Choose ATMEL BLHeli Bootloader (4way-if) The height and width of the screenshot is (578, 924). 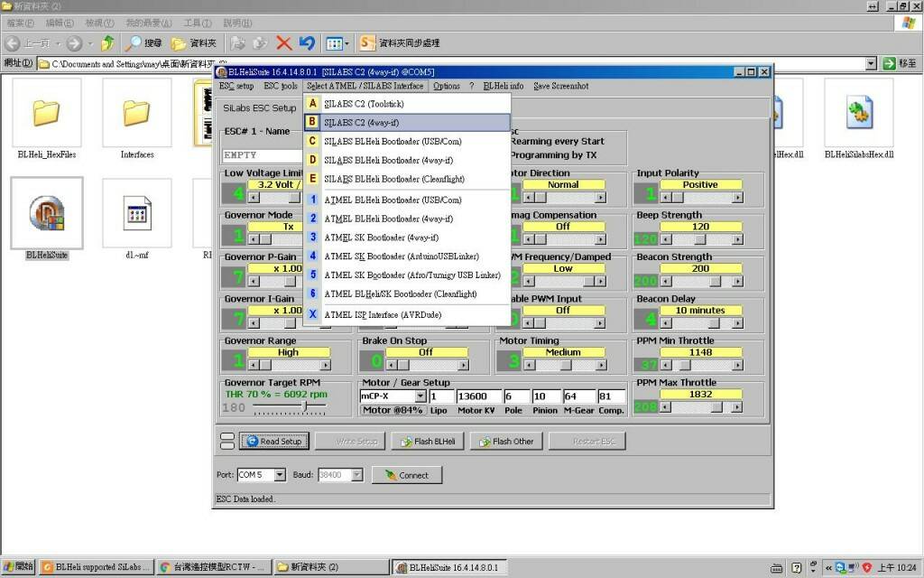click(407, 219)
